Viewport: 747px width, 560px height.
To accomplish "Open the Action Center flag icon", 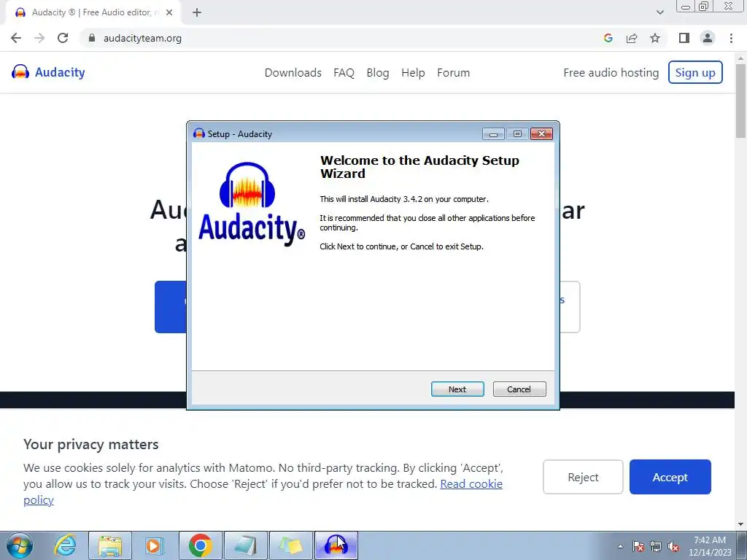I will click(638, 547).
